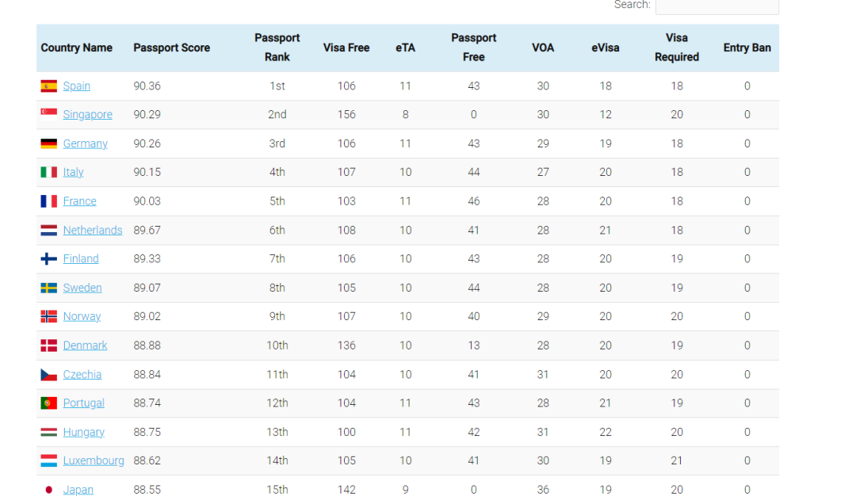Go to the Finland link

click(x=81, y=259)
